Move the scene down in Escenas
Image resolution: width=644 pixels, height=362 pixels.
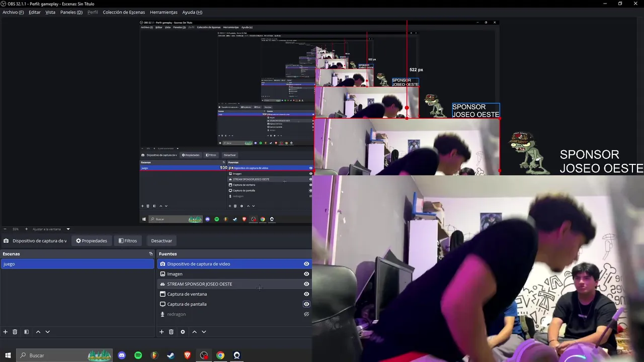[48, 332]
